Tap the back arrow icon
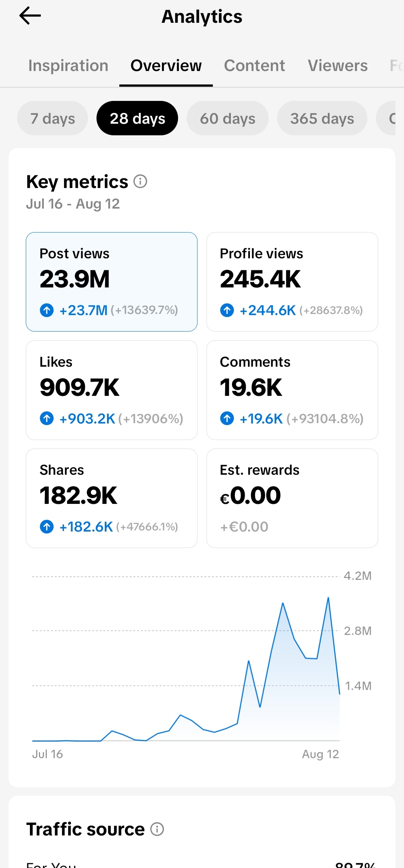The image size is (404, 868). coord(30,16)
